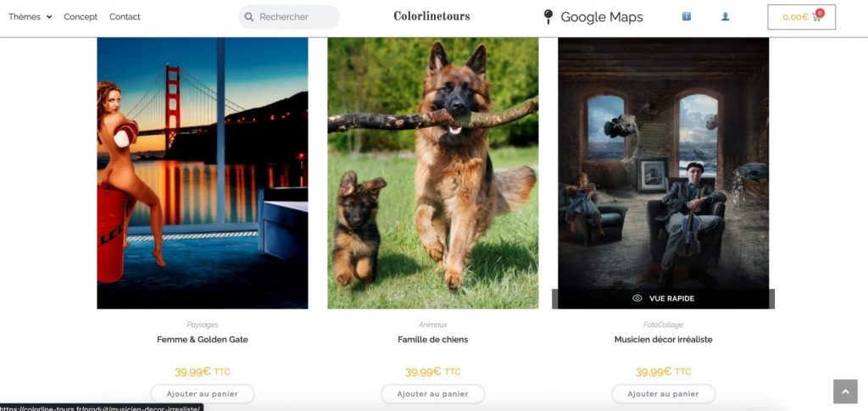
Task: Open the Golden Gate bridge product image
Action: pos(203,173)
